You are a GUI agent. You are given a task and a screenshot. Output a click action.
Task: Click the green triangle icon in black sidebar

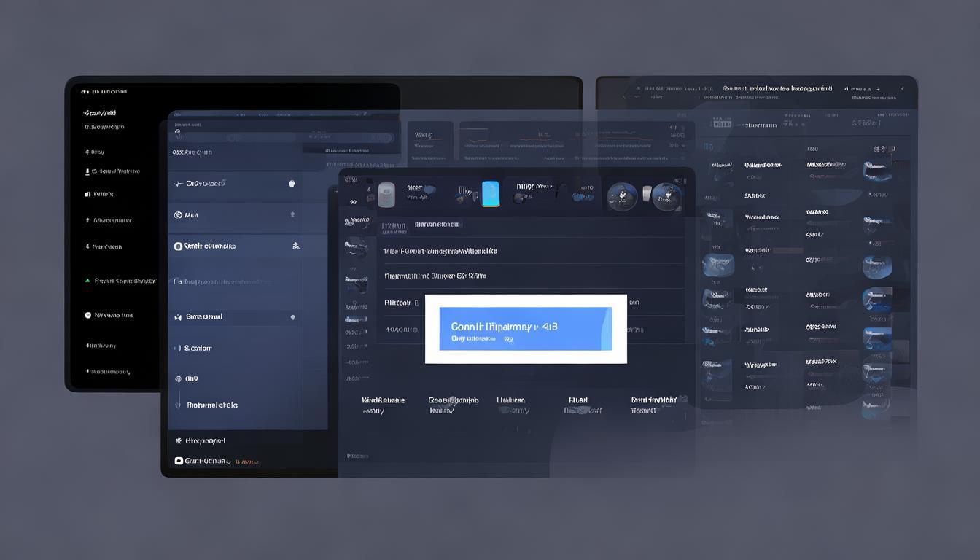[87, 280]
